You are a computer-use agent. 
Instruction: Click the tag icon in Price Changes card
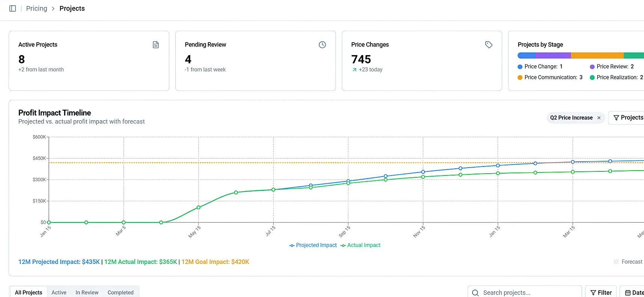(489, 45)
